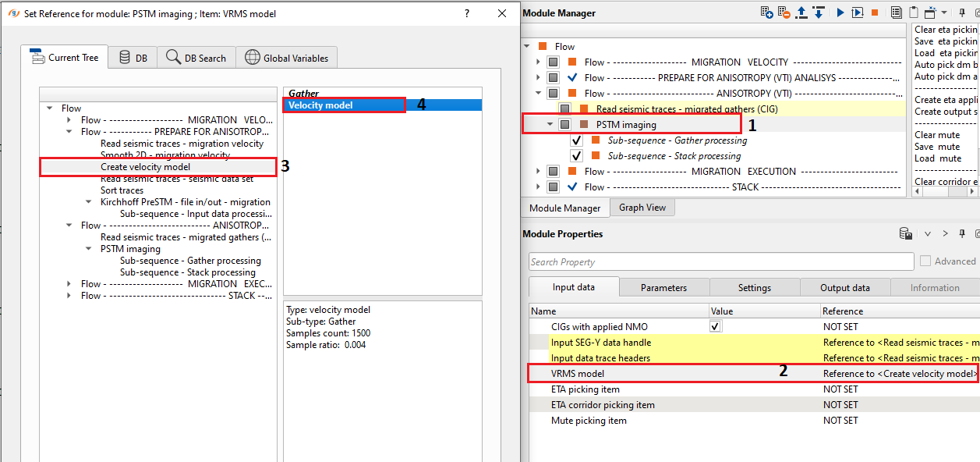
Task: Expand the MIGRATION EXECUTION flow in Module Manager
Action: pyautogui.click(x=537, y=172)
